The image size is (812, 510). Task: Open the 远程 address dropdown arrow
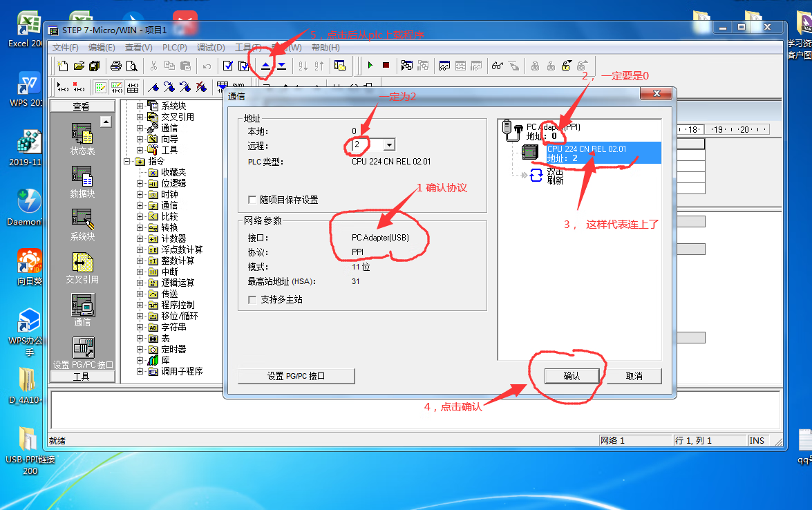coord(388,145)
